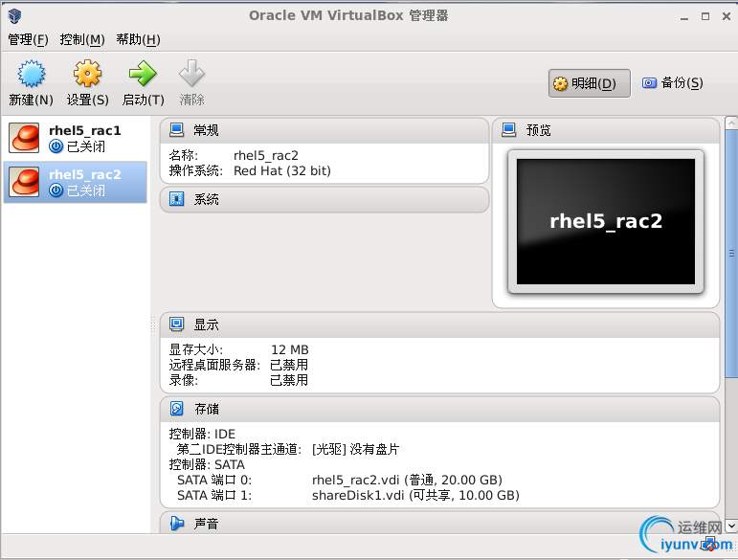Click shareDisk1.vdi (可共享, 10.00 GB)

415,495
